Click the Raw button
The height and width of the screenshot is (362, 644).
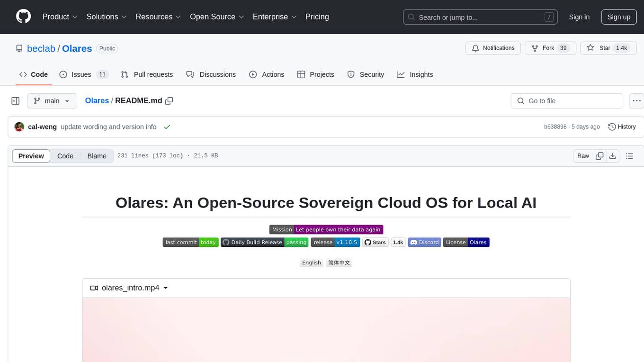(583, 156)
